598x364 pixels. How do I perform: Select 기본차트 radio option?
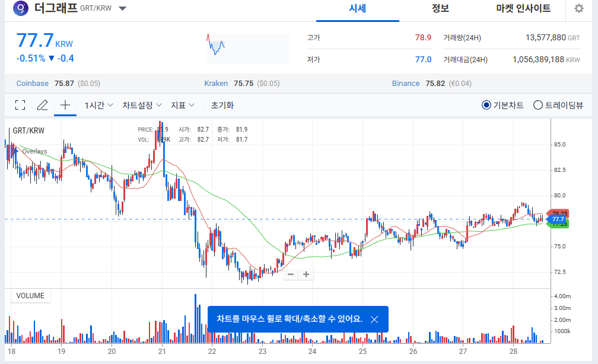pyautogui.click(x=486, y=105)
